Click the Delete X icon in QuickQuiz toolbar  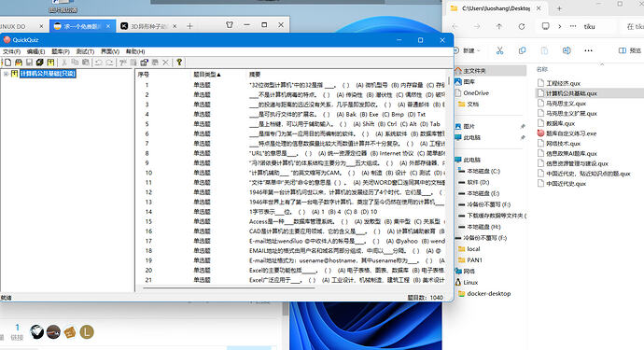pos(165,63)
